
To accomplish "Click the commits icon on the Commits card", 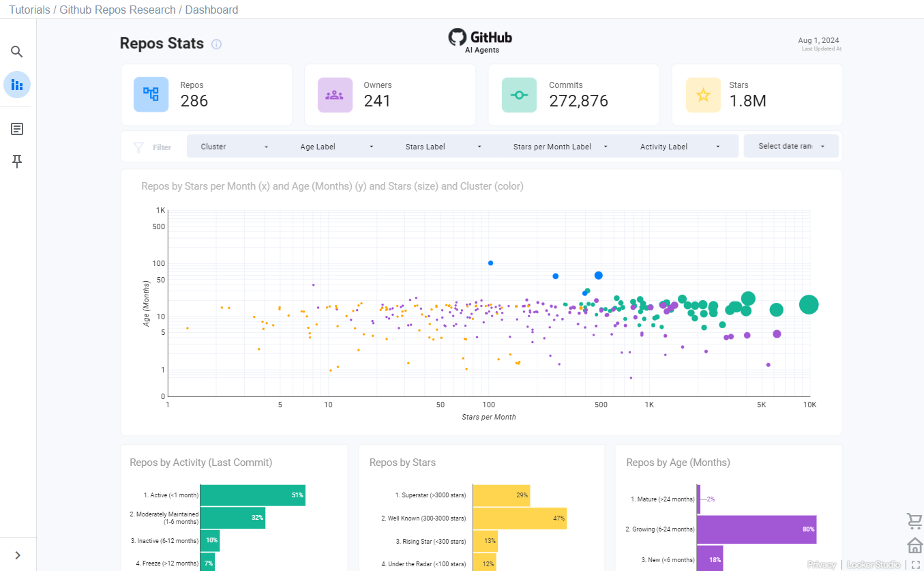I will pos(518,95).
